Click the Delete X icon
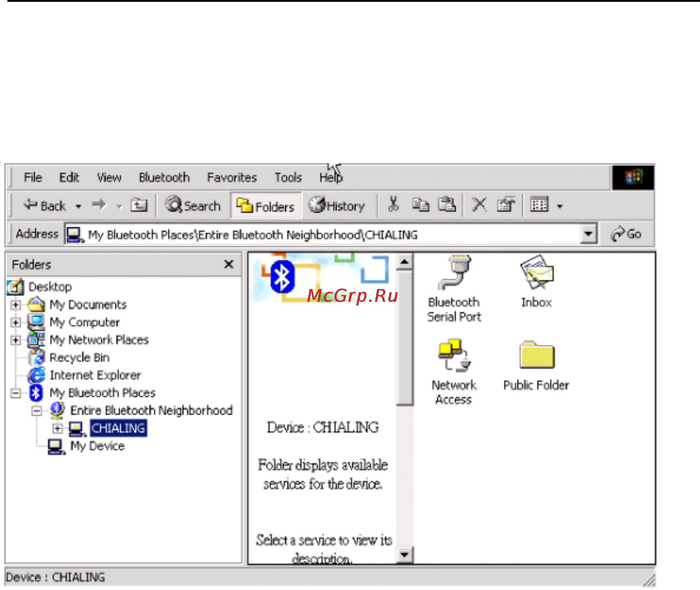This screenshot has width=700, height=590. (479, 204)
